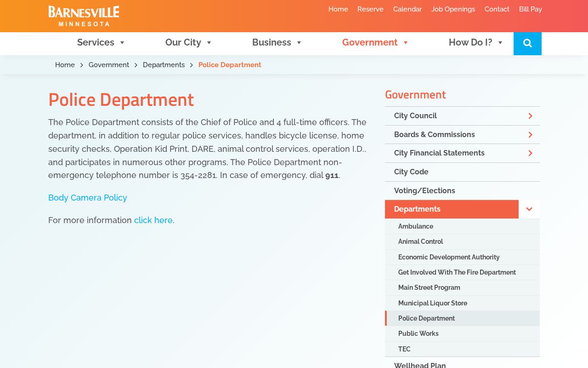Select Ambulance department
This screenshot has height=368, width=588.
tap(462, 226)
